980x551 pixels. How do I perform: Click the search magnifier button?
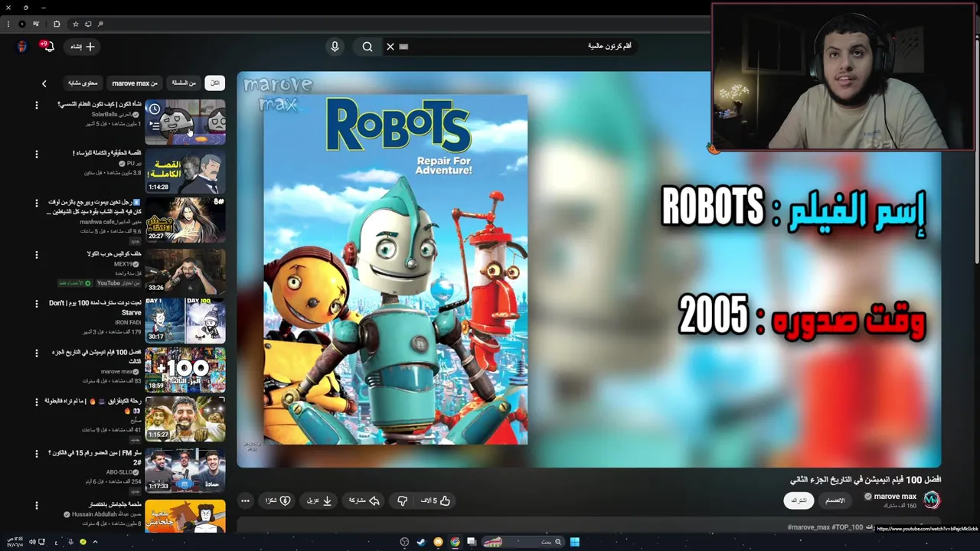coord(367,47)
